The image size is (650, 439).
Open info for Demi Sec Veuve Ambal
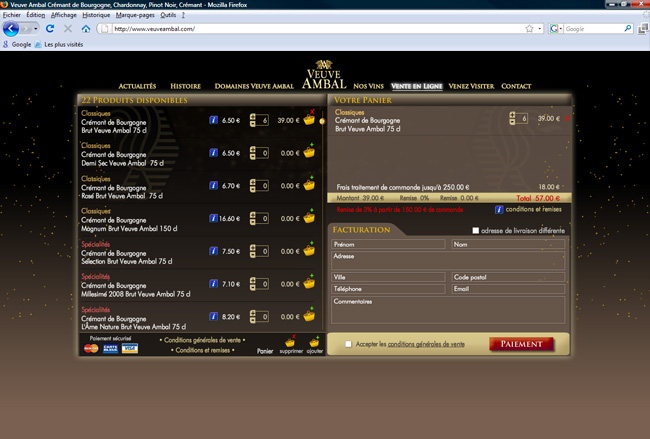213,153
